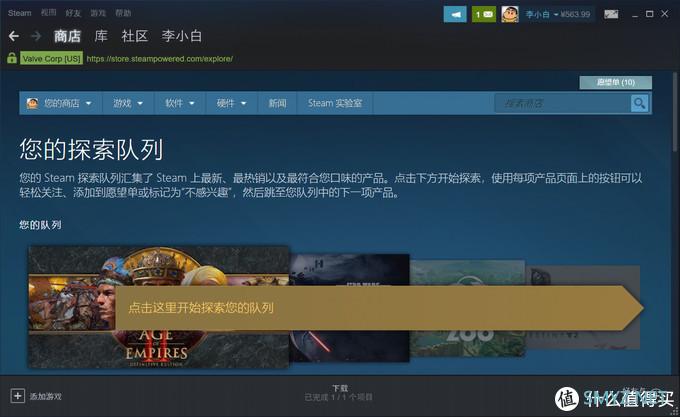The height and width of the screenshot is (417, 680).
Task: Open the announcements megaphone icon
Action: tap(455, 14)
